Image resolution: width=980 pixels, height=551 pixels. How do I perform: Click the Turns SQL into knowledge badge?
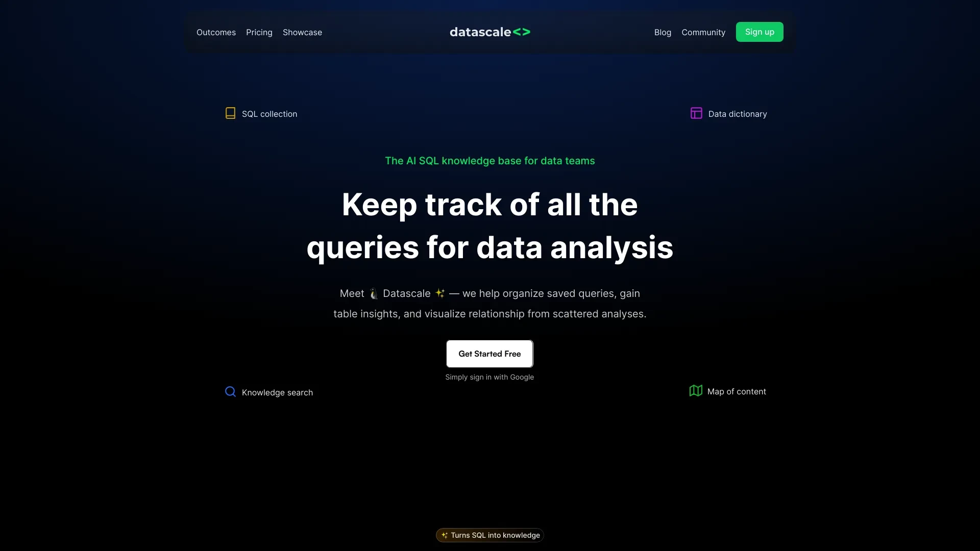490,536
